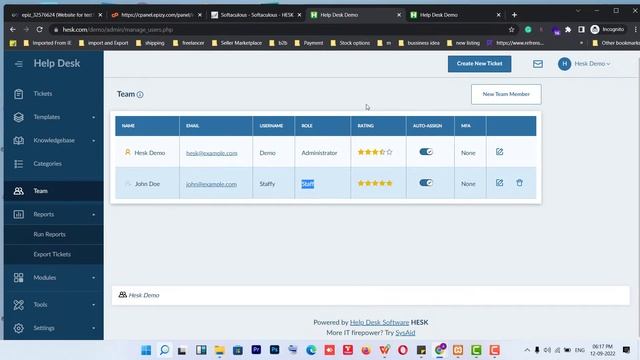
Task: Expand the Tools menu
Action: [x=53, y=304]
